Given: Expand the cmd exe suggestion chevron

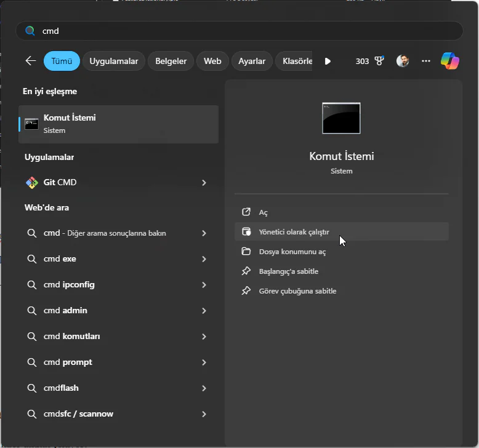Looking at the screenshot, I should pos(204,259).
